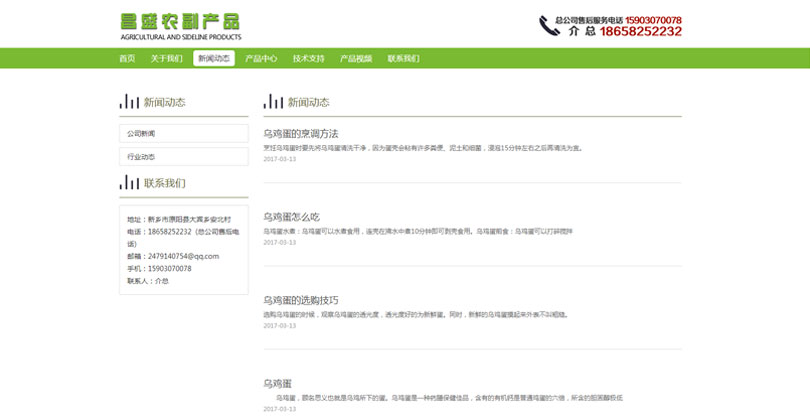Select 公司新闻 sidebar category
This screenshot has height=419, width=810.
click(183, 133)
